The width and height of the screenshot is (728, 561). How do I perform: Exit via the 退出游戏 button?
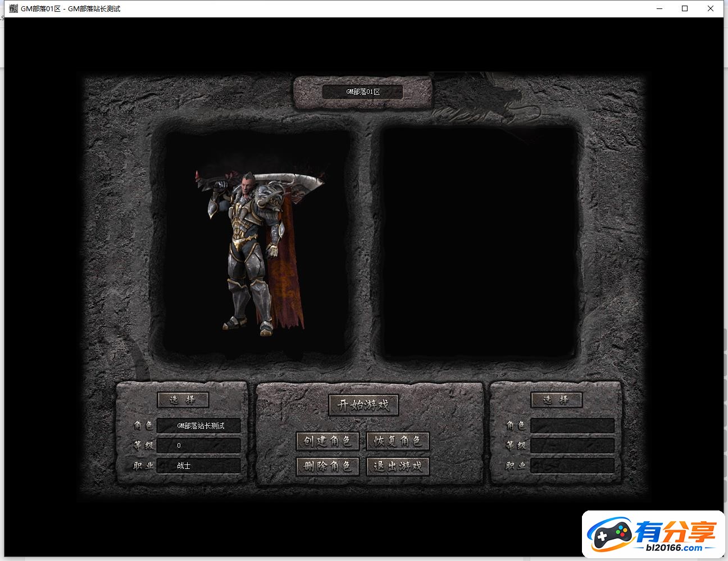[x=398, y=466]
